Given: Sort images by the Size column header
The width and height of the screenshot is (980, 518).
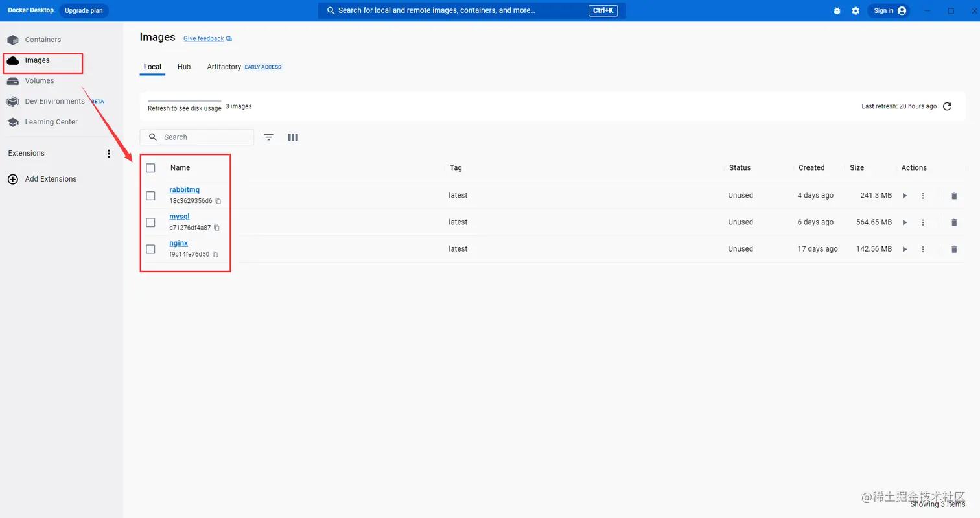Looking at the screenshot, I should click(x=857, y=168).
